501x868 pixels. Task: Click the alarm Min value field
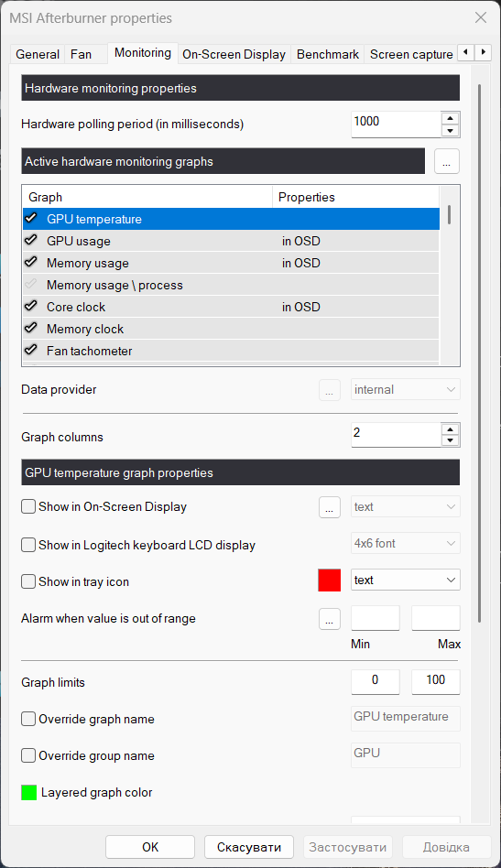pyautogui.click(x=376, y=618)
